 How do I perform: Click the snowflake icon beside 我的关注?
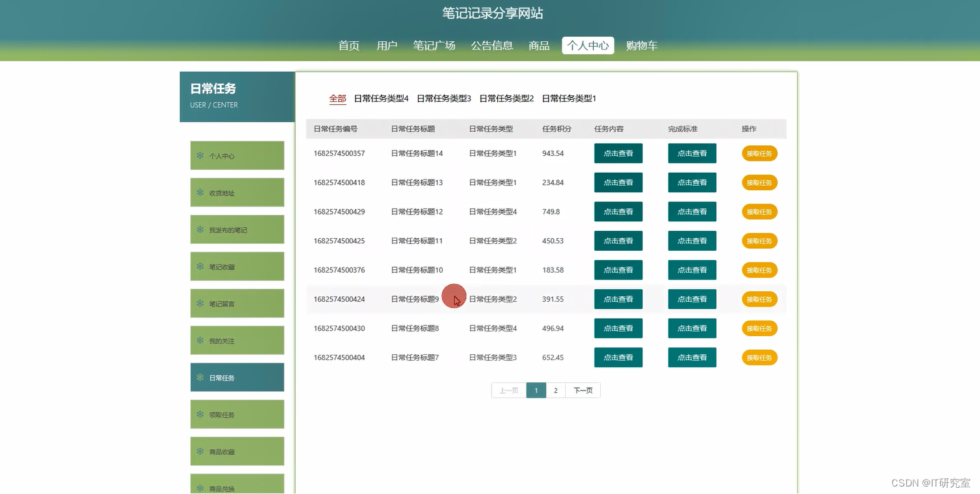[200, 341]
